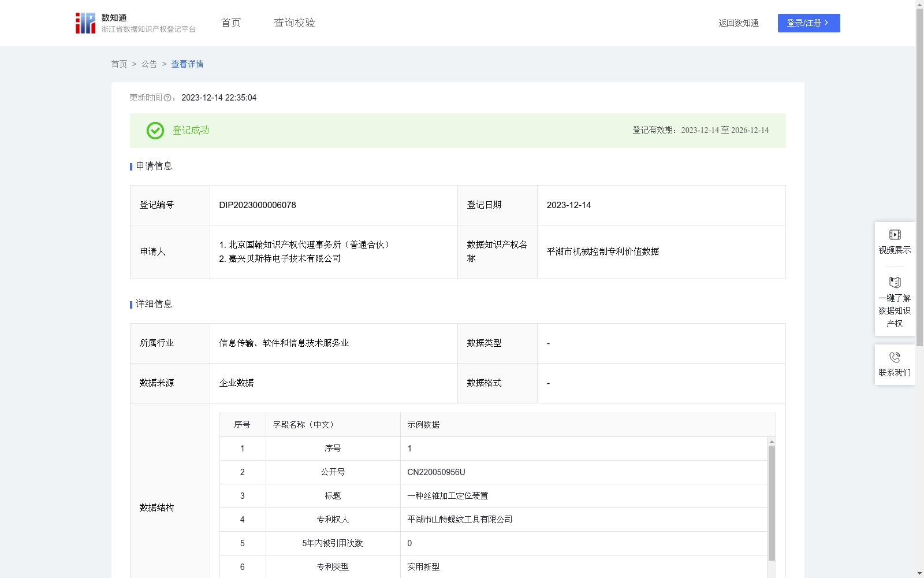
Task: Click applicant 嘉兴贝斯特电子技术有限公司
Action: [280, 258]
